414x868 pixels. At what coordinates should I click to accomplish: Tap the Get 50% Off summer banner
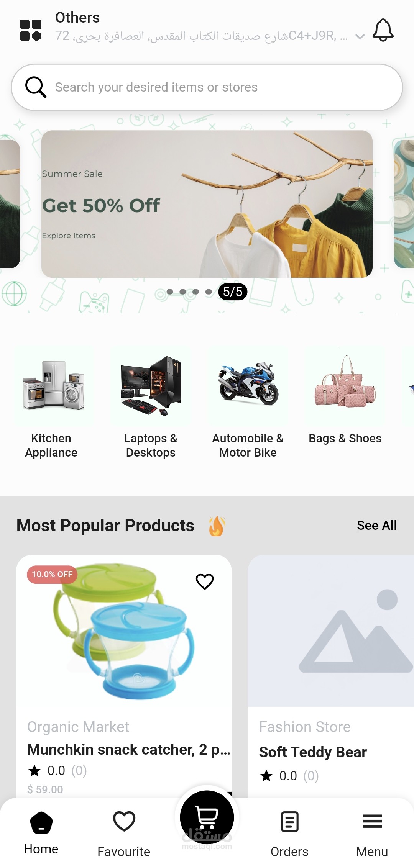(207, 204)
